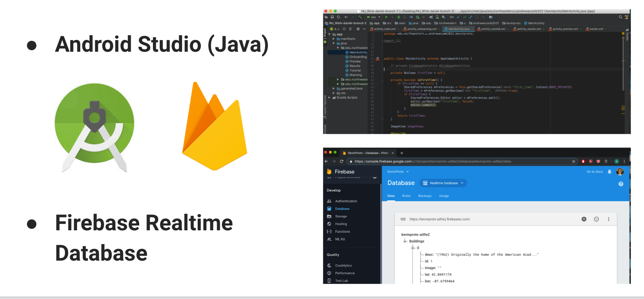
Task: Switch to the Rules tab in Database
Action: (x=406, y=196)
